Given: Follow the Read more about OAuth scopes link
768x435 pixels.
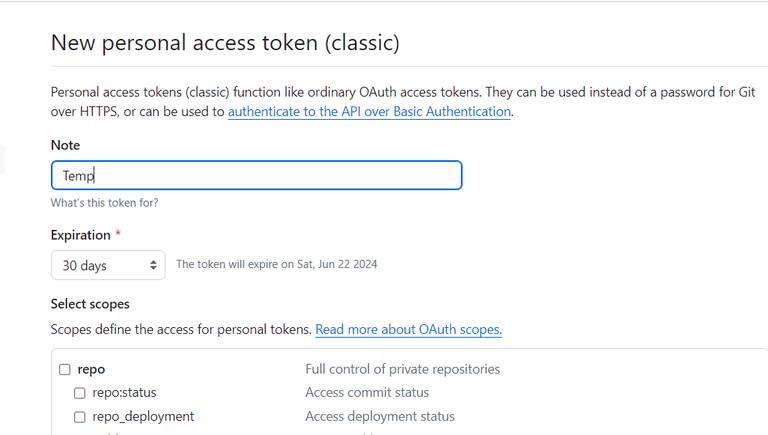Looking at the screenshot, I should [408, 329].
